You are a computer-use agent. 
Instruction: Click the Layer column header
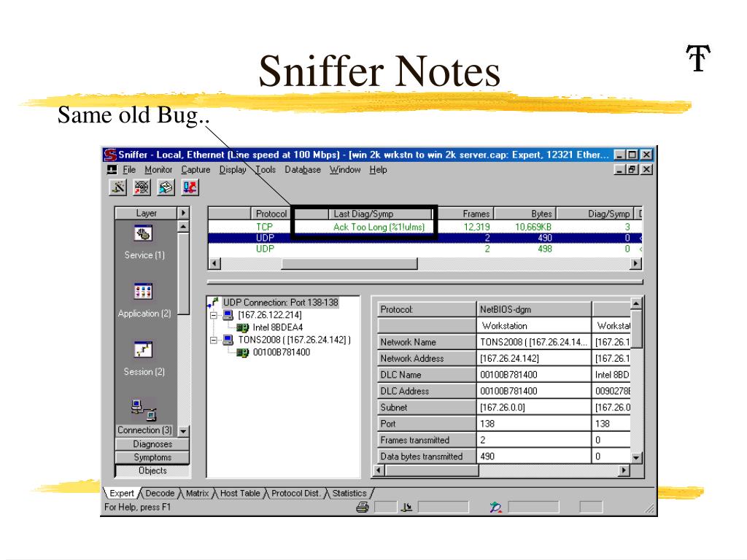[146, 213]
